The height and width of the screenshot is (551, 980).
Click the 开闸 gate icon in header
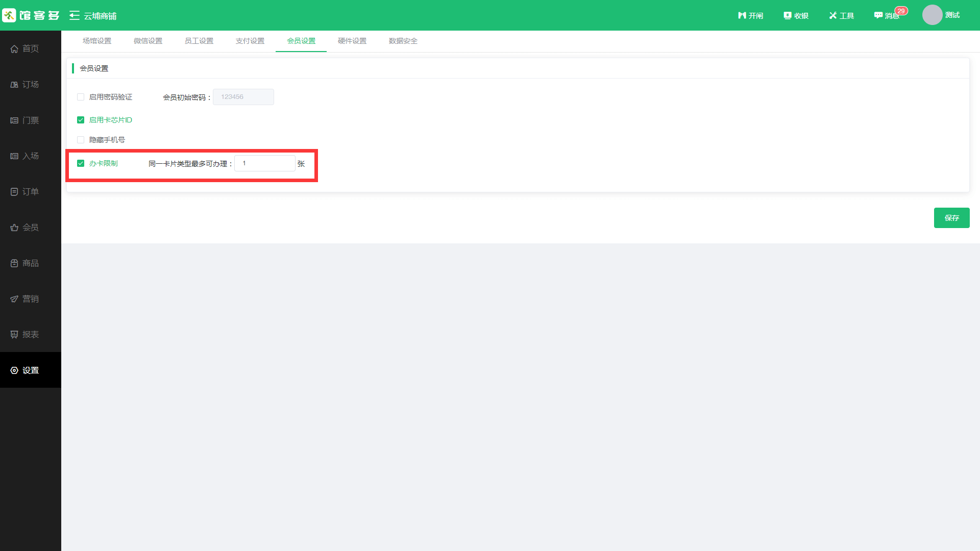742,16
